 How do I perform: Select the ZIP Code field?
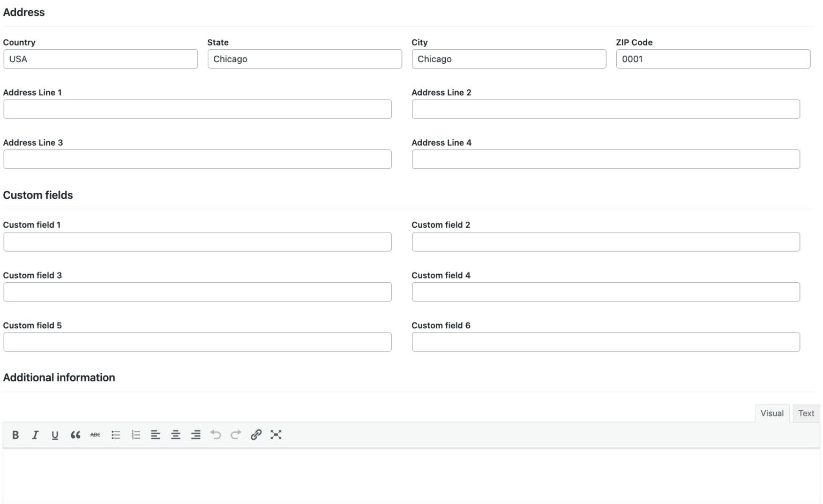pyautogui.click(x=713, y=59)
